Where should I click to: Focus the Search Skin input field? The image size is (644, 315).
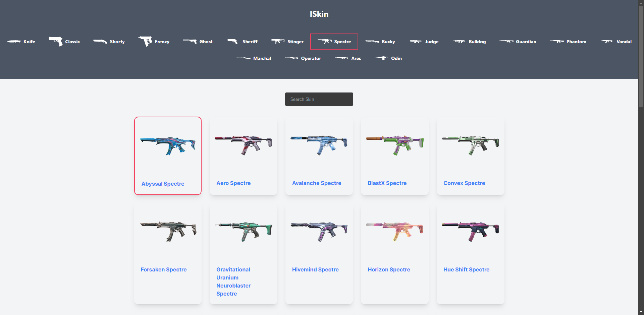[x=319, y=99]
